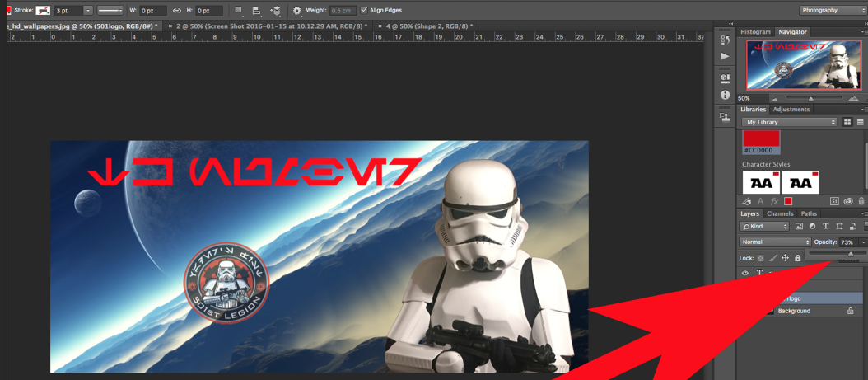Click the add graphic library icon
This screenshot has height=380, width=868.
[x=746, y=202]
